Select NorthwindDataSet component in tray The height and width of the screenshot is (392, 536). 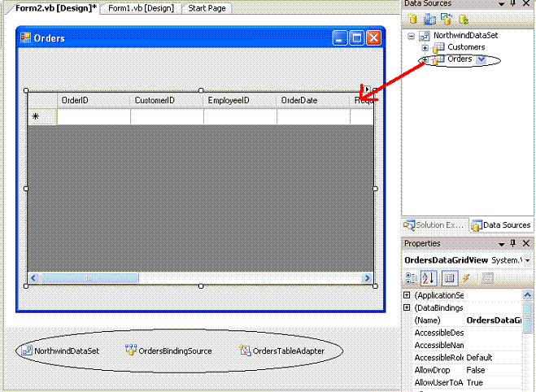[x=60, y=351]
